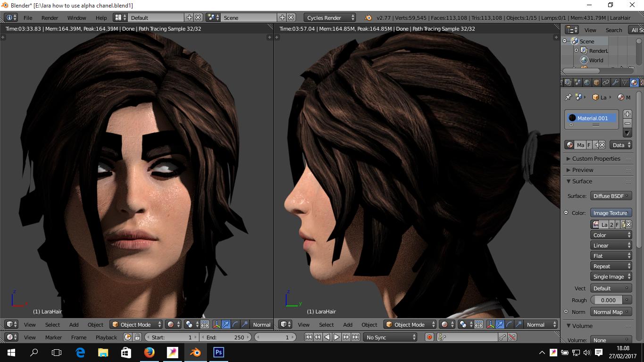Select the Material.001 slot
The height and width of the screenshot is (362, 644).
coord(592,118)
